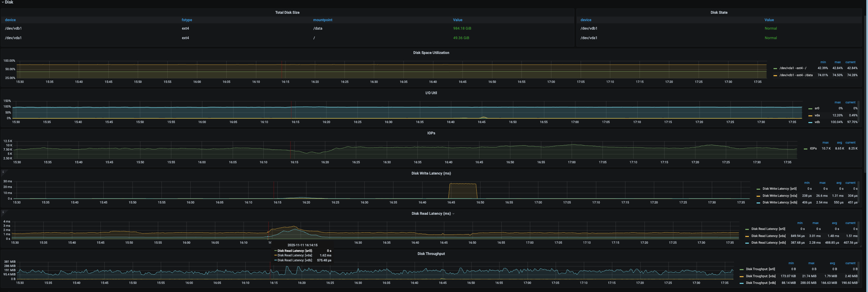The image size is (868, 292).
Task: Click the Disk Write Latency info icon
Action: click(3, 172)
